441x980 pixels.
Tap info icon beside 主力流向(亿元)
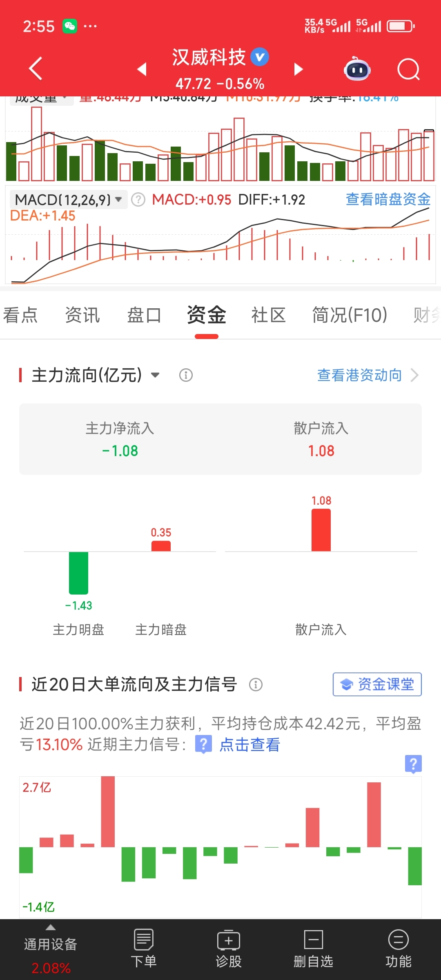pyautogui.click(x=186, y=375)
